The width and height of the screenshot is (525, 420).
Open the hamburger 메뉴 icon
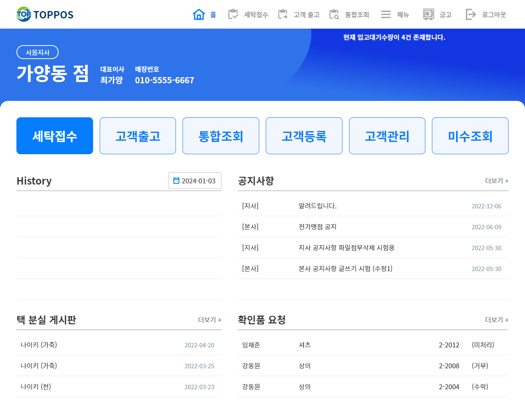pyautogui.click(x=386, y=14)
